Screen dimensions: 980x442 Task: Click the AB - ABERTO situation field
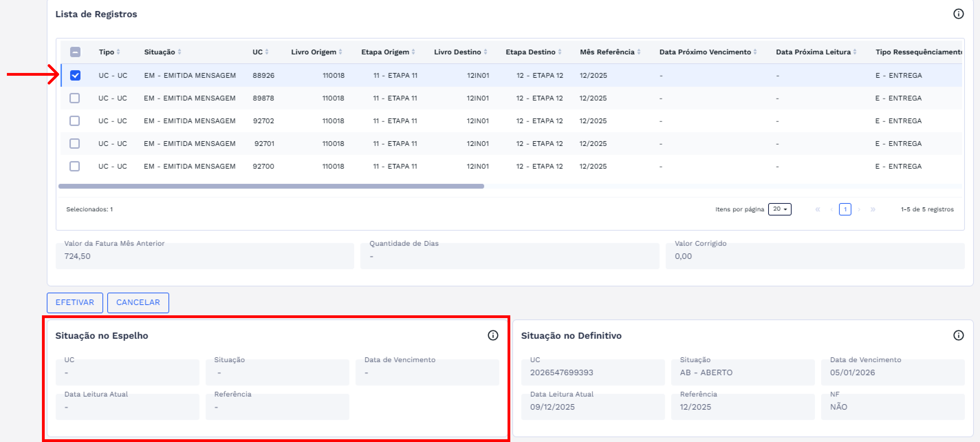pyautogui.click(x=743, y=372)
